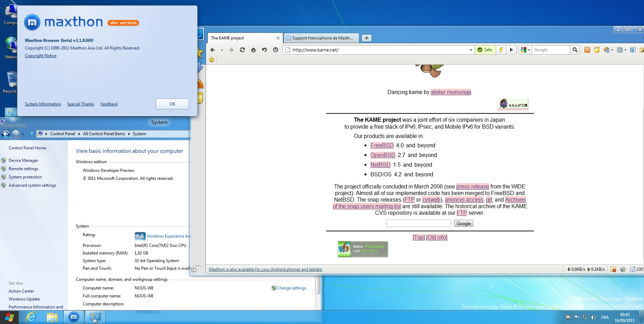This screenshot has height=324, width=644.
Task: Click the search magnifier button
Action: coord(575,50)
